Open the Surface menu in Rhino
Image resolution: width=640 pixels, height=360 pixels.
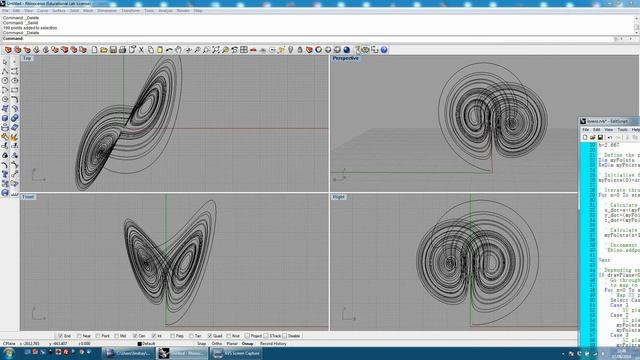(59, 11)
